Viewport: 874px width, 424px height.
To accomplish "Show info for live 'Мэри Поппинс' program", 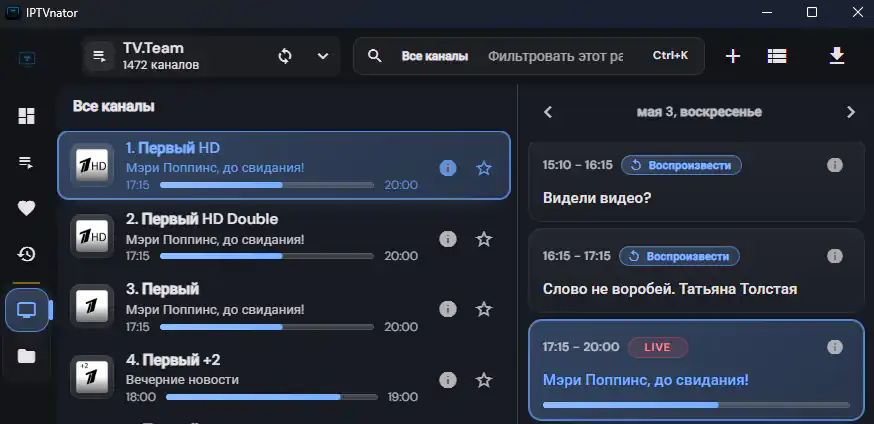I will coord(834,347).
